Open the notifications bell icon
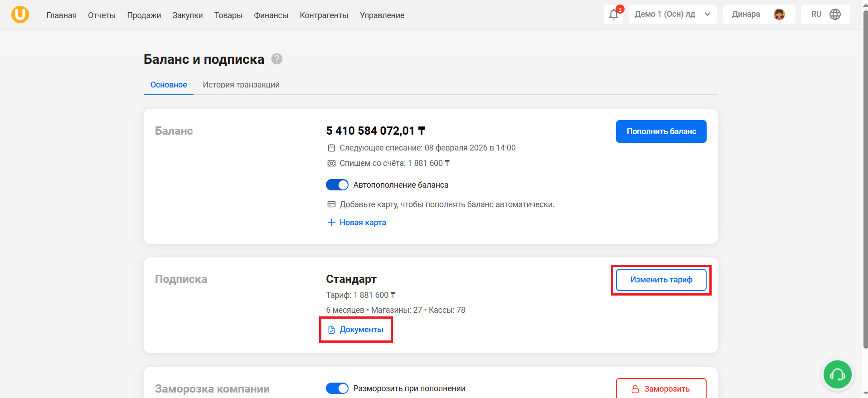The height and width of the screenshot is (398, 868). tap(614, 15)
